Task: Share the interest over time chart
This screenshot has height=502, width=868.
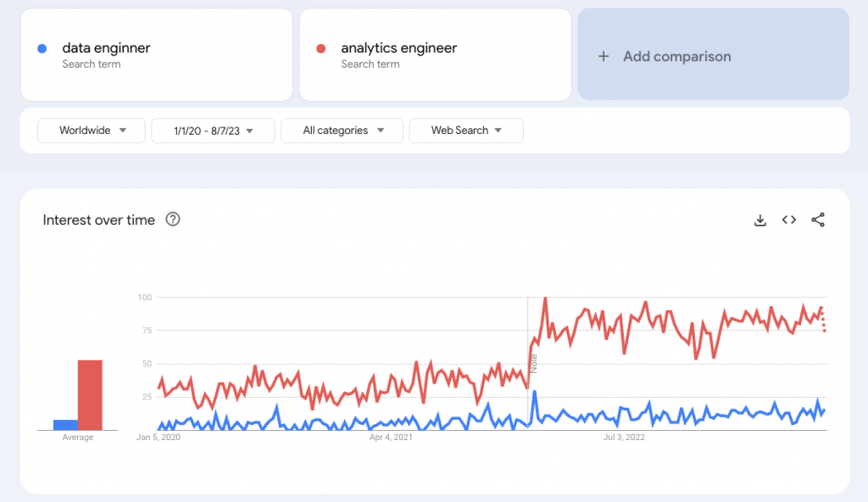Action: coord(818,220)
